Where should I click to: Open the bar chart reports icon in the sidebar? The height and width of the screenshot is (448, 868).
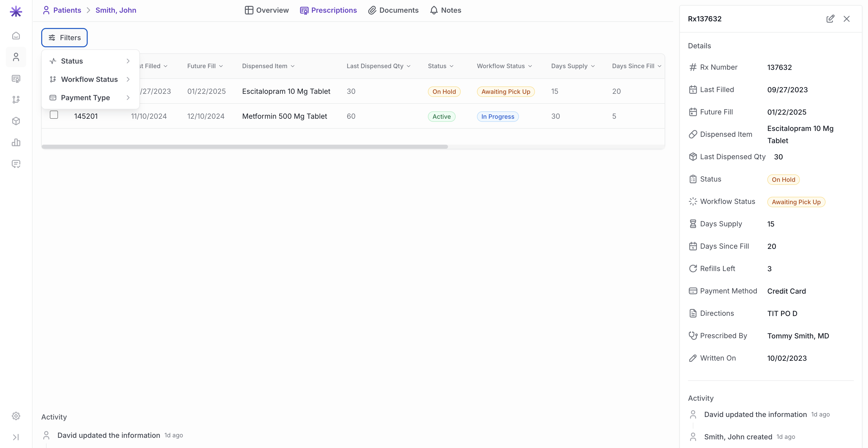[16, 142]
